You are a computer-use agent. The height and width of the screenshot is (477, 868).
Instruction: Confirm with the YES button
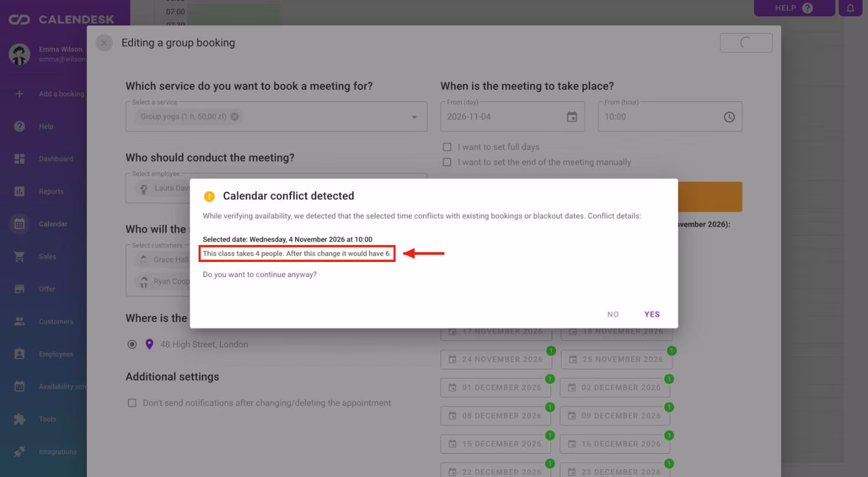(x=652, y=314)
